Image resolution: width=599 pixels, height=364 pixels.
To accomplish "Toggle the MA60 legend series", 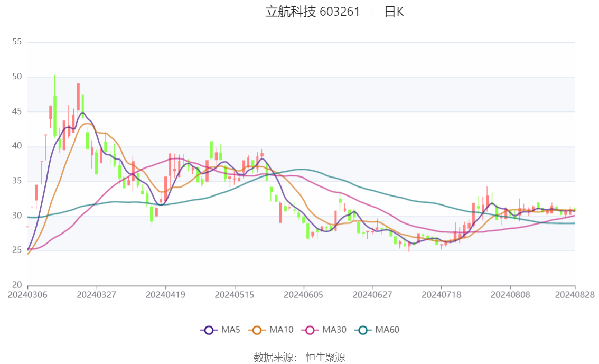I will coord(377,330).
